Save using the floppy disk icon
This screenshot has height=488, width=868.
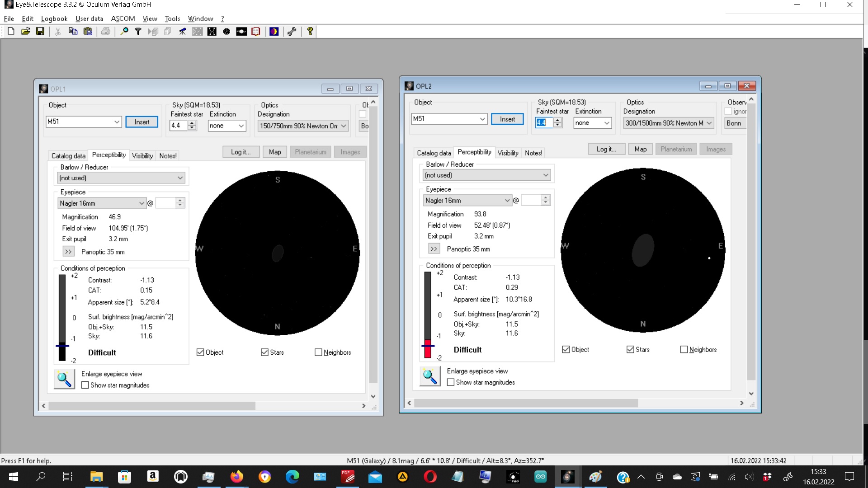tap(40, 31)
